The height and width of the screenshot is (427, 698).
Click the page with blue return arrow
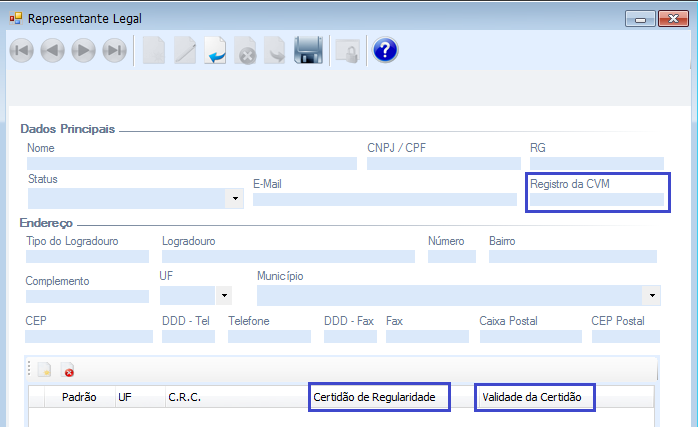(215, 50)
